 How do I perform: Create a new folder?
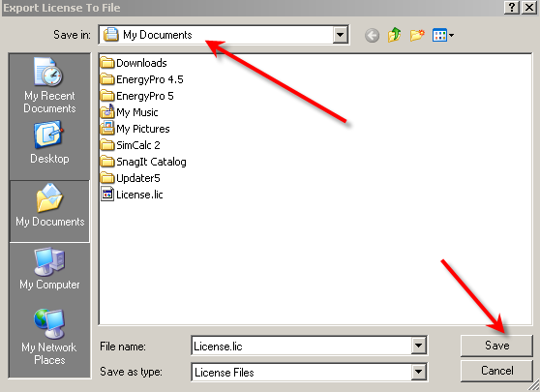[x=417, y=35]
